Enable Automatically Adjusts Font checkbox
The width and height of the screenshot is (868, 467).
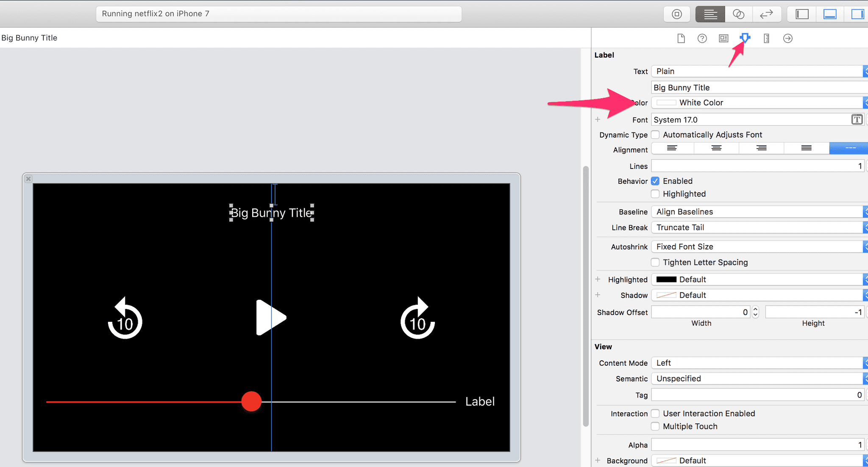click(655, 135)
